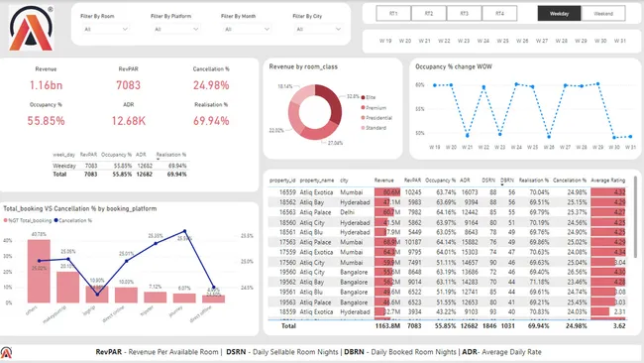Select week W 28 in week slicer

pyautogui.click(x=562, y=41)
